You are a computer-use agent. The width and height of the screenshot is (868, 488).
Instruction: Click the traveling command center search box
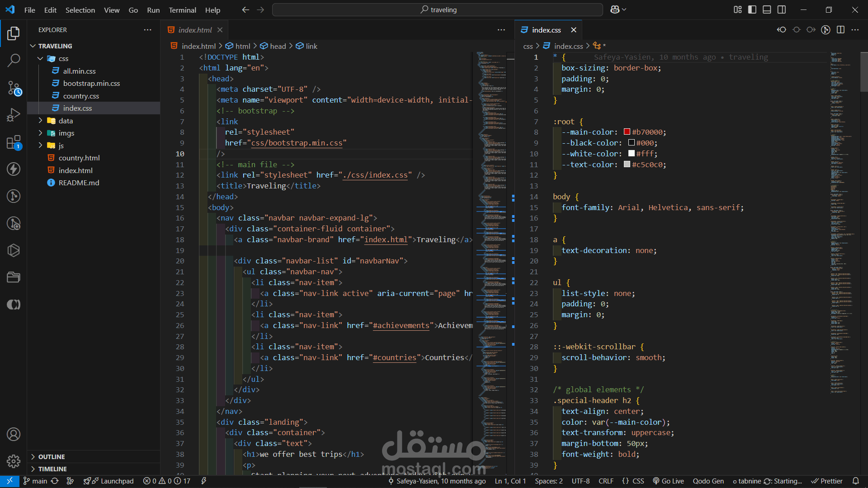pos(438,9)
